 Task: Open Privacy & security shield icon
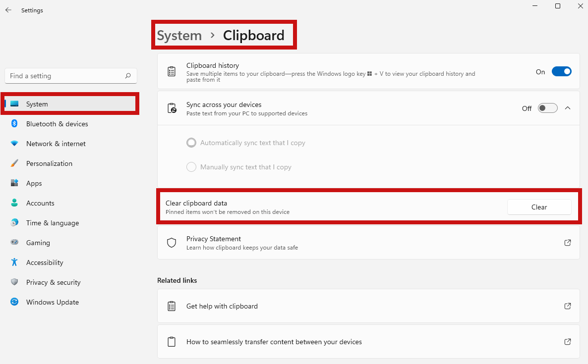[x=14, y=282]
